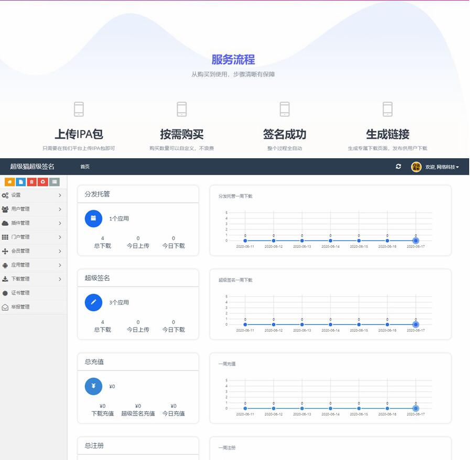Open the 欢迎, 网络科技 user dropdown
The width and height of the screenshot is (476, 460).
tap(442, 167)
